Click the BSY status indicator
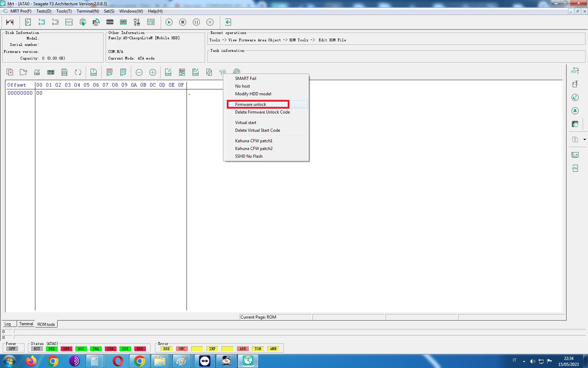Screen dimensions: 588x368 (37, 349)
